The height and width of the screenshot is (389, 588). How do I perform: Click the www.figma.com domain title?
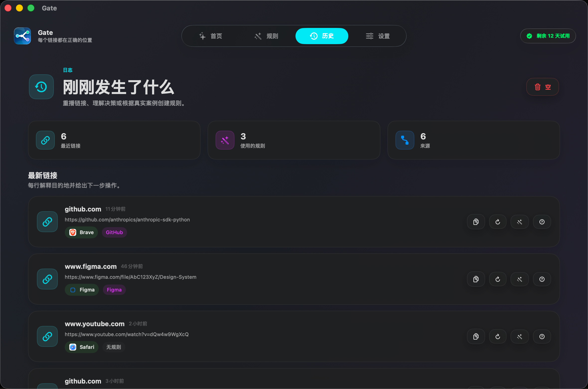(91, 266)
